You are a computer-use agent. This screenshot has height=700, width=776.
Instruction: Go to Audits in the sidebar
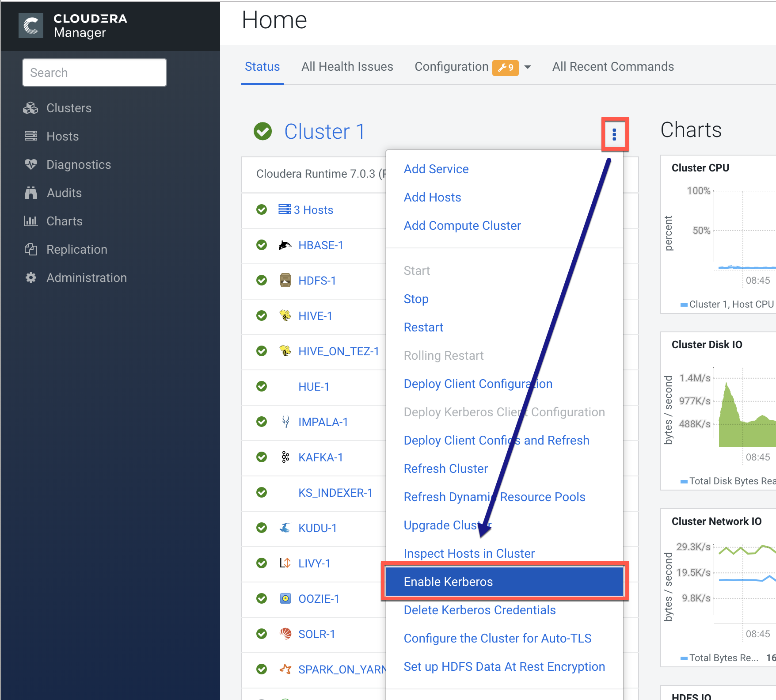coord(64,193)
